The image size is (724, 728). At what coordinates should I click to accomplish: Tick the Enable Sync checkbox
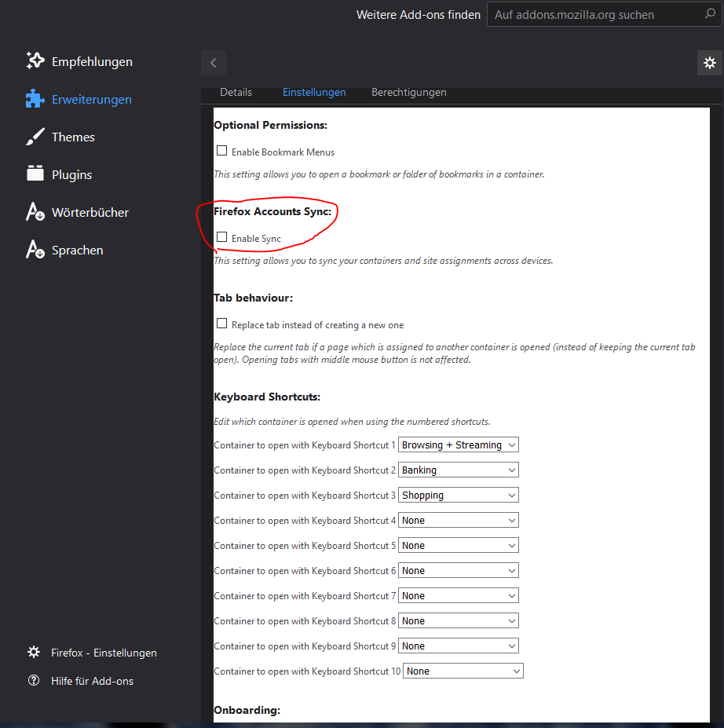[222, 237]
